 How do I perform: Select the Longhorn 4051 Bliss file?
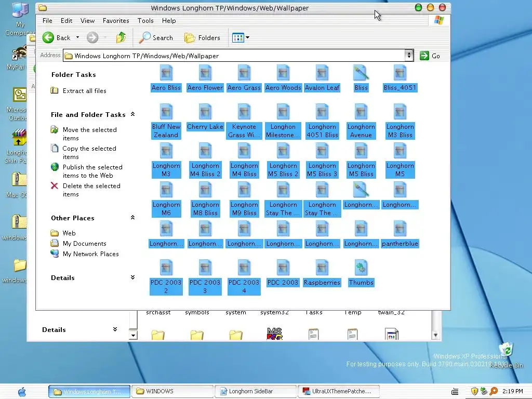322,121
